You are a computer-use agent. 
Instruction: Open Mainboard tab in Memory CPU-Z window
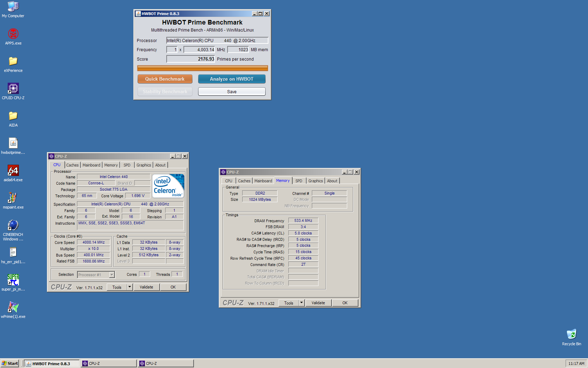click(x=263, y=181)
